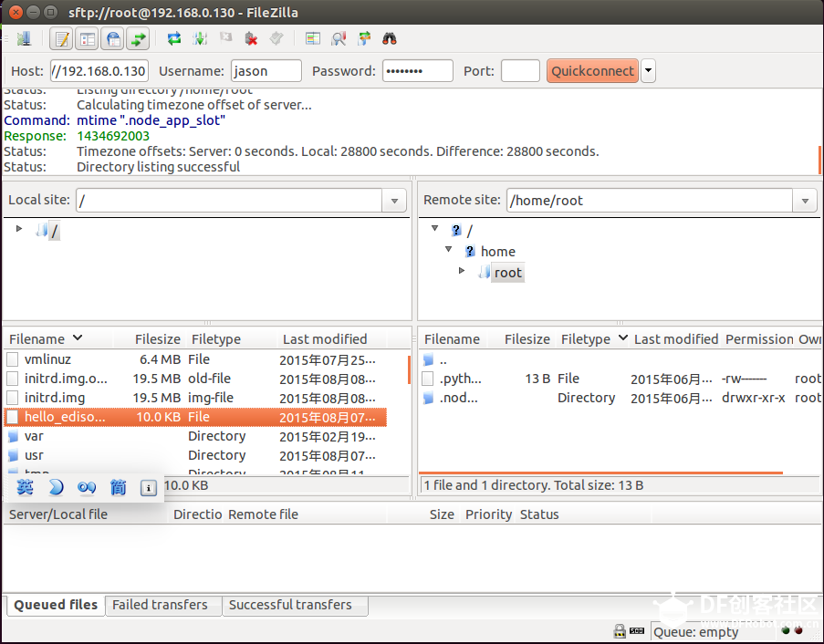Click the speed limit status icon
The image size is (824, 644).
pyautogui.click(x=637, y=631)
